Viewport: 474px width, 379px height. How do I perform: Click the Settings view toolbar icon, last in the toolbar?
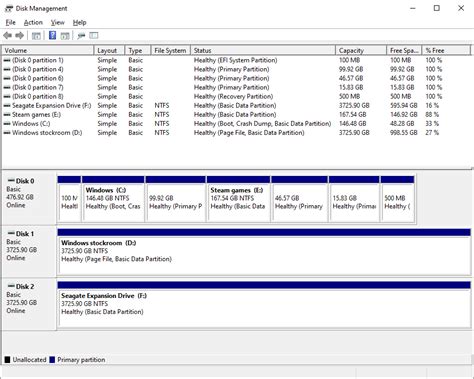pos(94,35)
